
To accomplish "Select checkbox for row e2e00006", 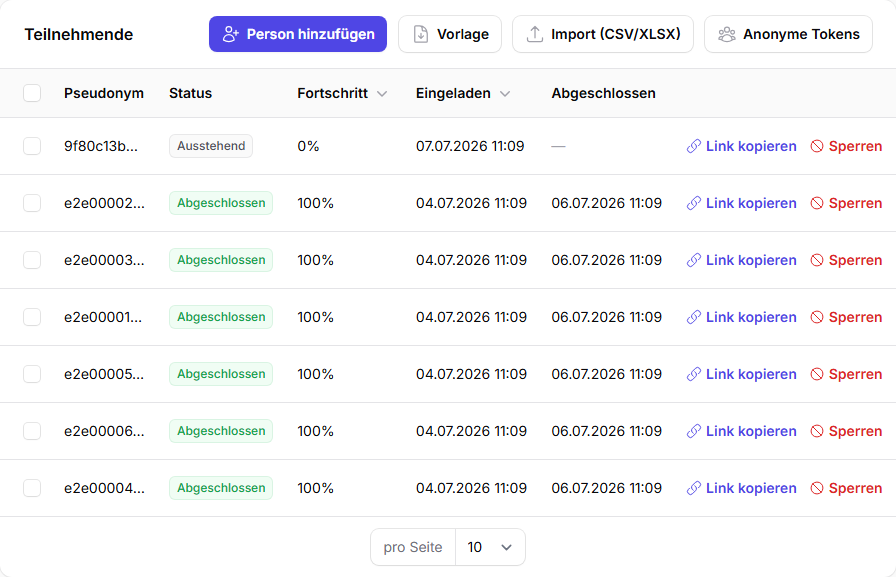I will [32, 431].
